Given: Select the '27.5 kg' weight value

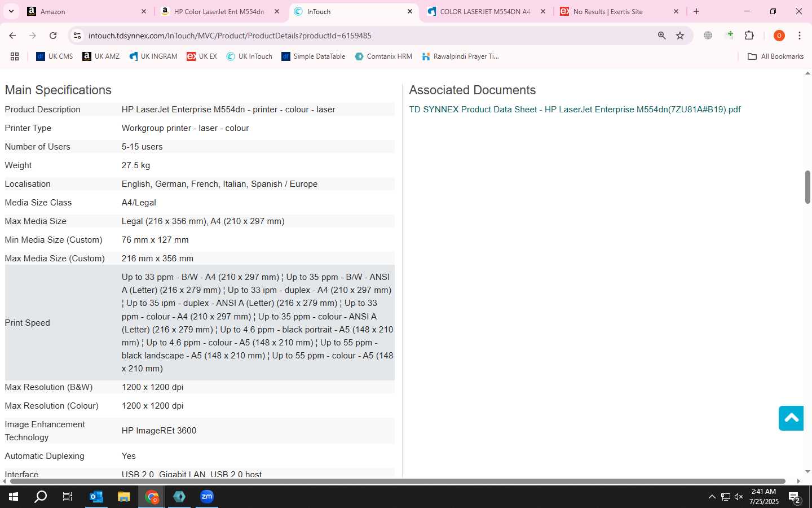Looking at the screenshot, I should (136, 165).
